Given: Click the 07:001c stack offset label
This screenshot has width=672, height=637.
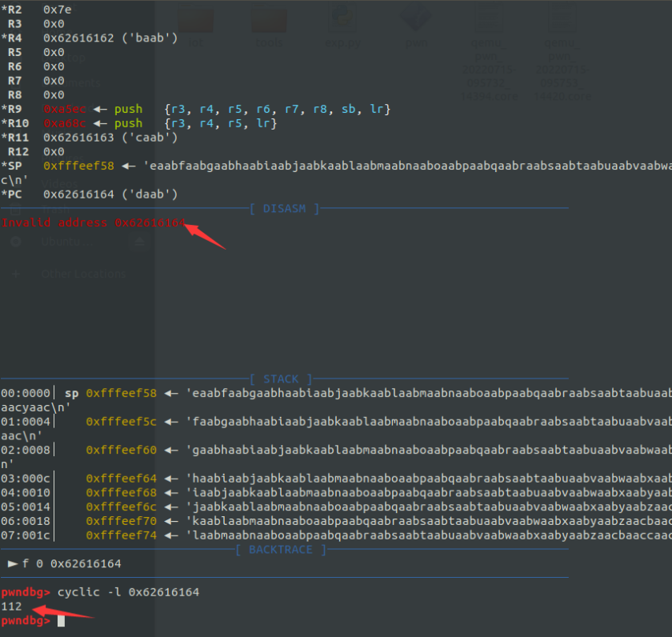Looking at the screenshot, I should point(26,535).
